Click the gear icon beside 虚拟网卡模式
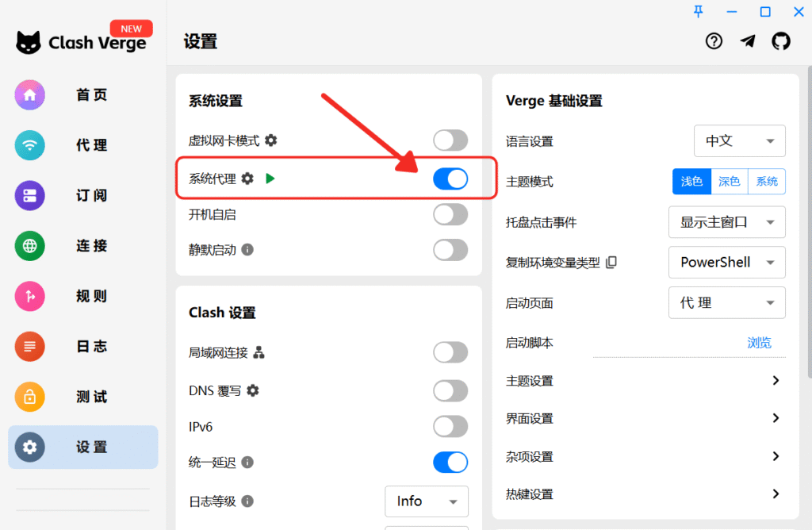 [271, 140]
